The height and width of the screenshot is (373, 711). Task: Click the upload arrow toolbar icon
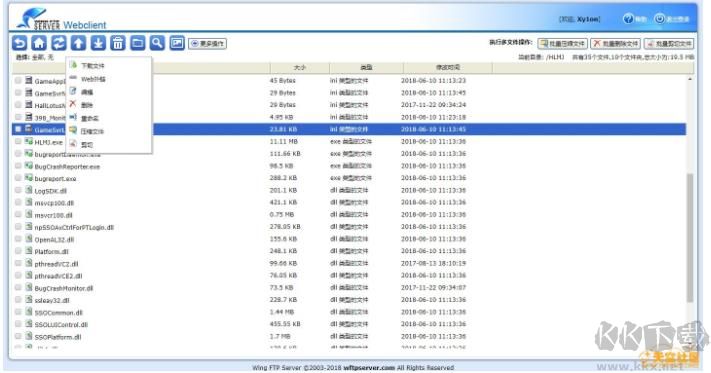[x=78, y=43]
